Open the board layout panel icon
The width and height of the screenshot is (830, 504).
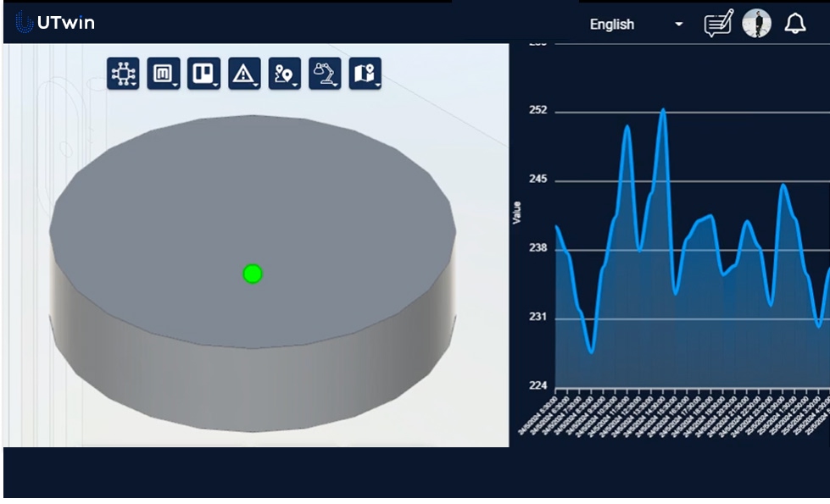coord(203,74)
